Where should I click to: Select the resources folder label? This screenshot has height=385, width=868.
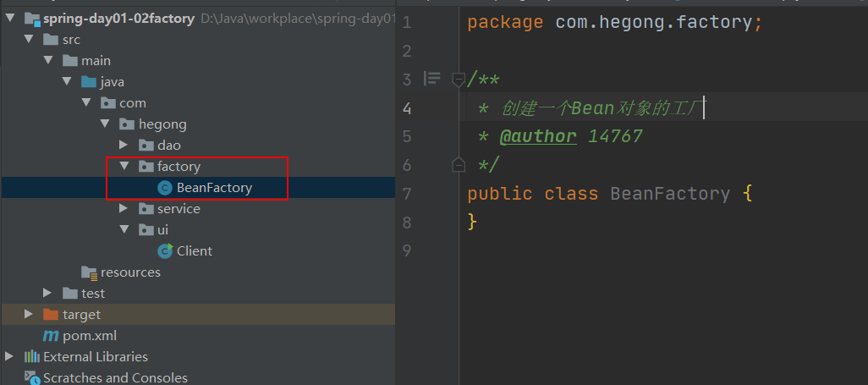130,272
